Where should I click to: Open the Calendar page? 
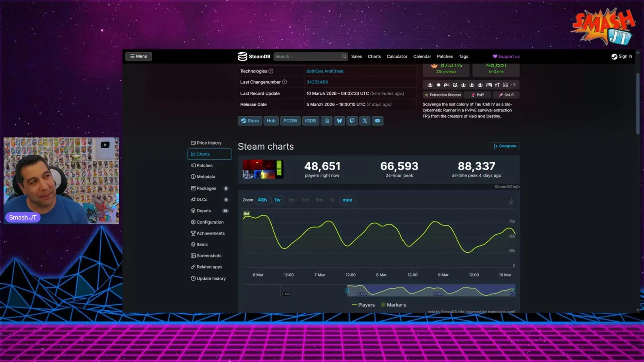[422, 56]
